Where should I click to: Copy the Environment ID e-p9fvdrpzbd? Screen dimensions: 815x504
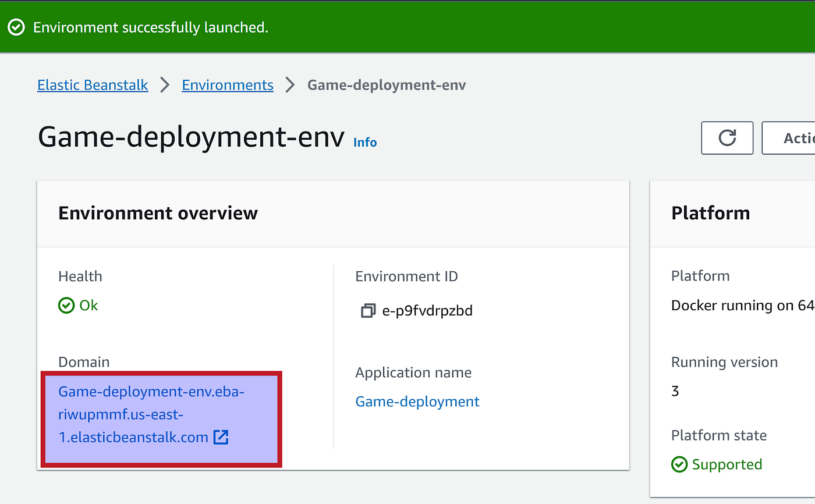pyautogui.click(x=368, y=311)
